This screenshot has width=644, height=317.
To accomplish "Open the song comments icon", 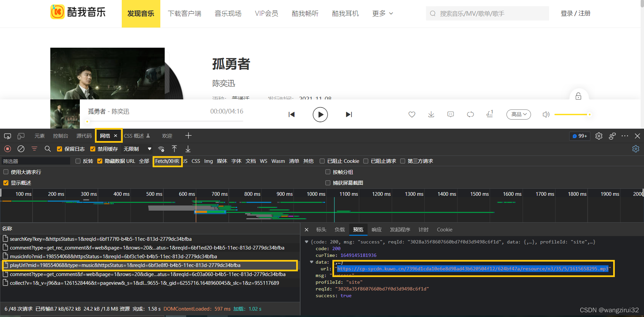I will point(451,115).
